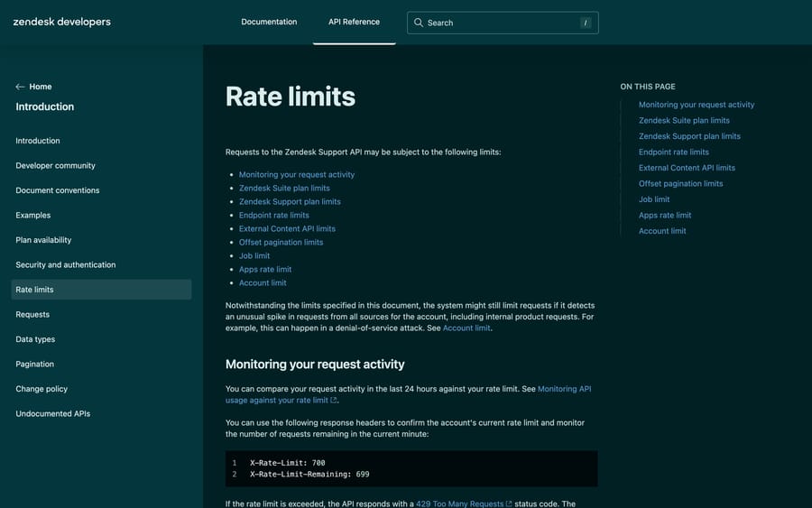Open the Introduction sidebar page
812x508 pixels.
coord(38,141)
